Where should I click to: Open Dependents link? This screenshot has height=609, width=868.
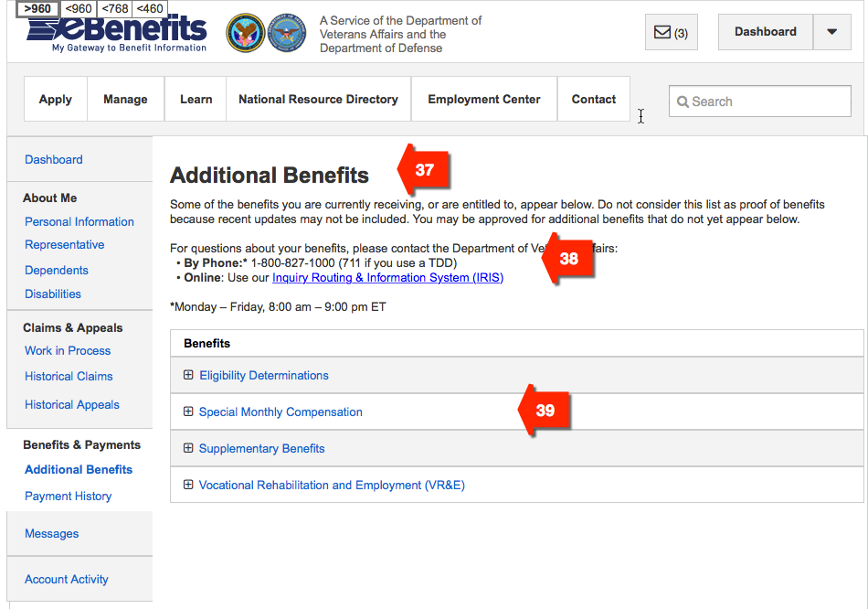(57, 270)
